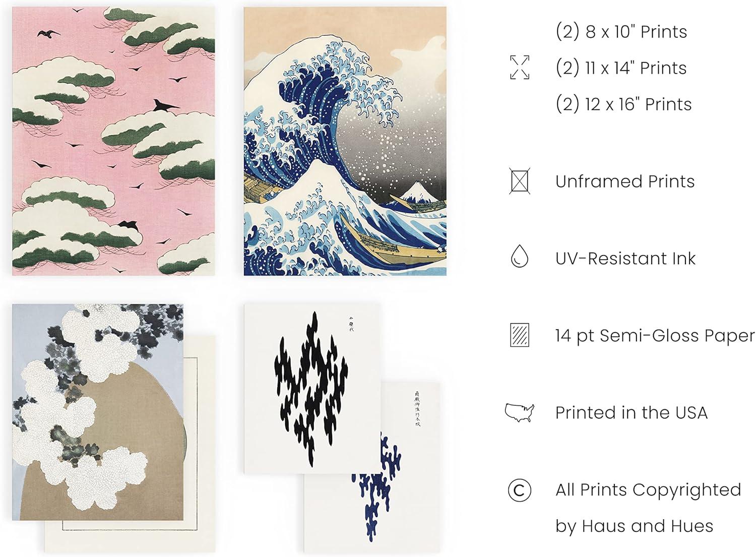The width and height of the screenshot is (756, 557).
Task: Select the black abstract pattern print
Action: [312, 389]
